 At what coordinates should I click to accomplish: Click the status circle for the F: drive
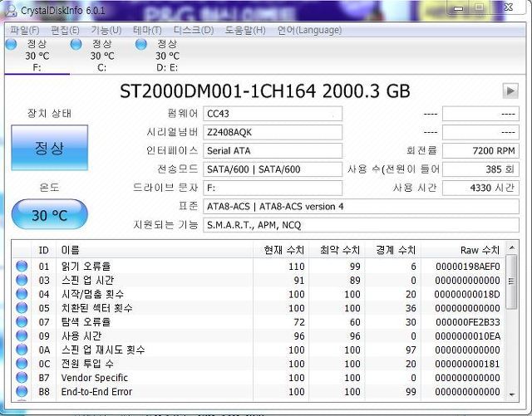tap(11, 44)
